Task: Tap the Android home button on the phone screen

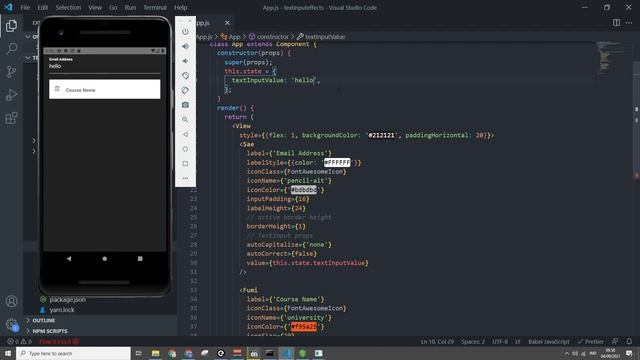Action: [x=104, y=258]
